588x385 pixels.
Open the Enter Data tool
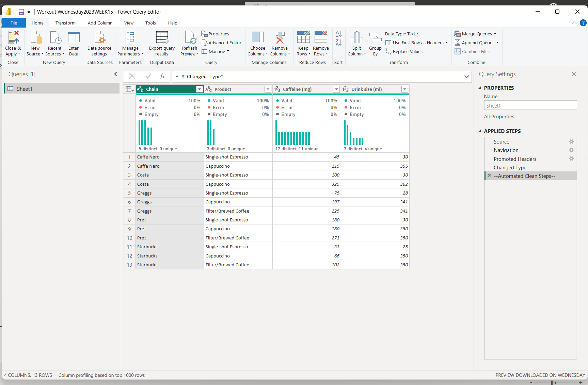click(x=74, y=37)
